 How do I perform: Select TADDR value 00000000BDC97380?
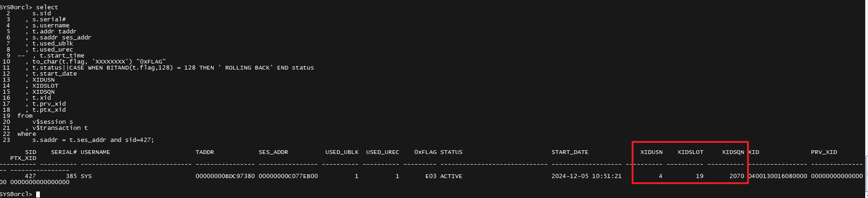[x=225, y=176]
